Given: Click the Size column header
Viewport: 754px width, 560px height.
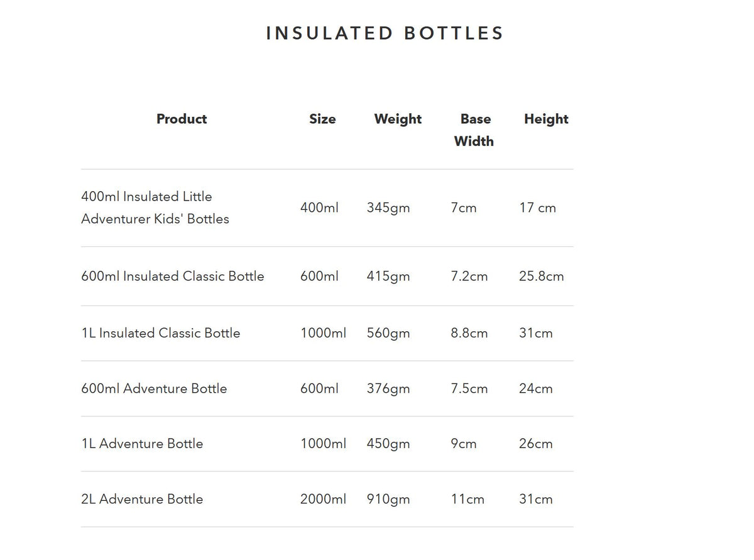Looking at the screenshot, I should pos(322,119).
